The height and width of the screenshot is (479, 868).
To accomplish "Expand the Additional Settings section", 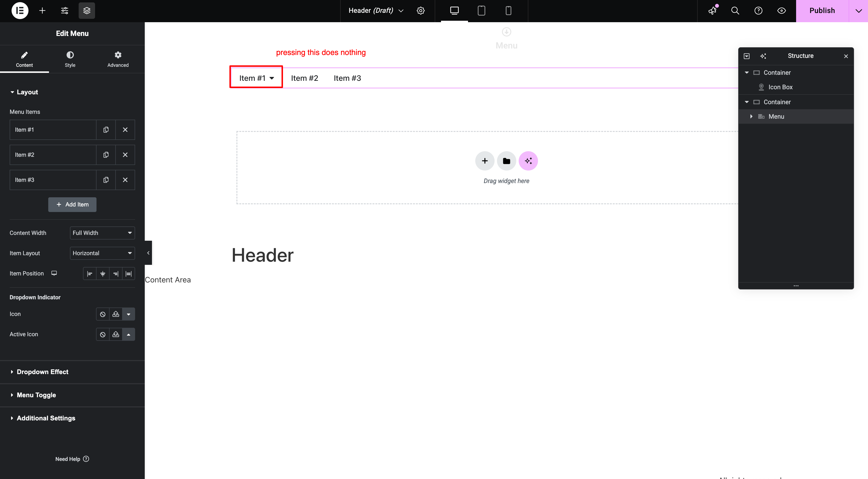I will click(72, 418).
